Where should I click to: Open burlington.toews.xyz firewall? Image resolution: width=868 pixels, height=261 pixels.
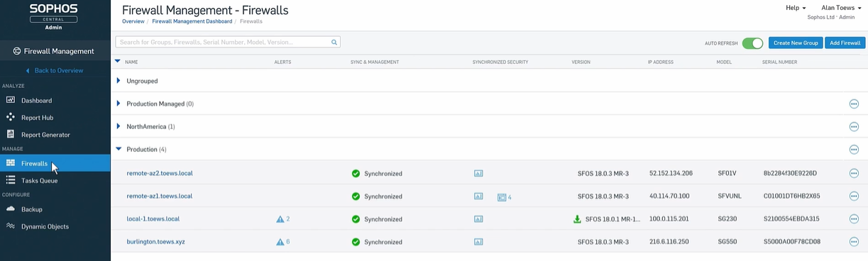click(x=156, y=242)
